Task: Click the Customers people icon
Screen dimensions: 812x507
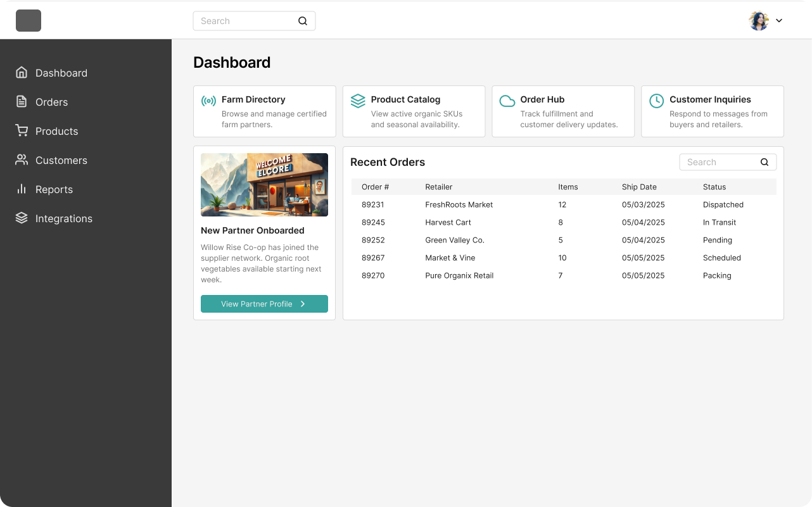Action: pyautogui.click(x=22, y=160)
